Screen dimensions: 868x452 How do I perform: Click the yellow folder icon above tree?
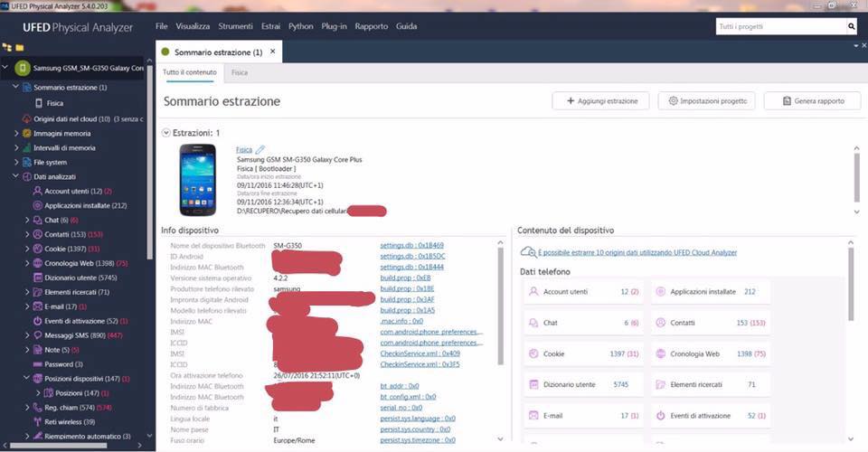[19, 48]
